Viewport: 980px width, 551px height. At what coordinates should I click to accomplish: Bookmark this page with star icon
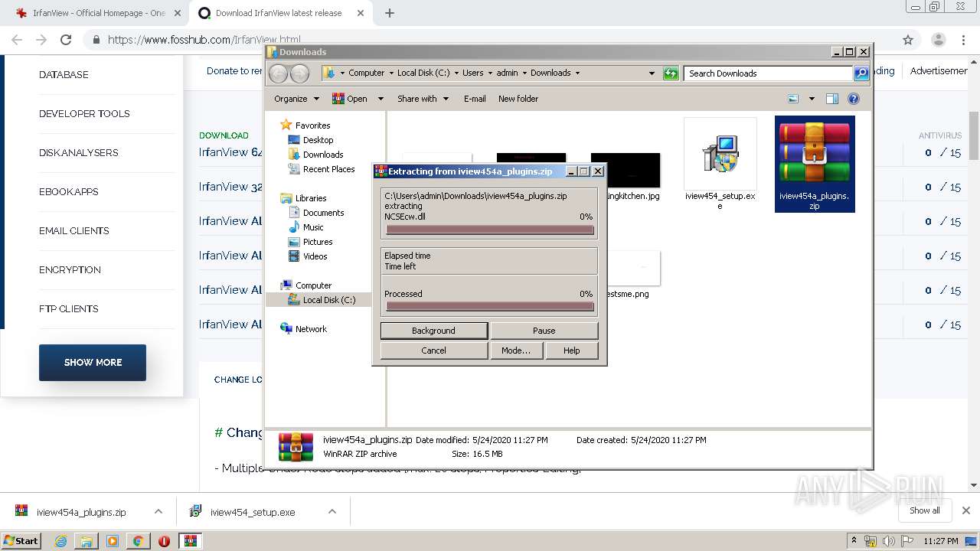pos(908,40)
